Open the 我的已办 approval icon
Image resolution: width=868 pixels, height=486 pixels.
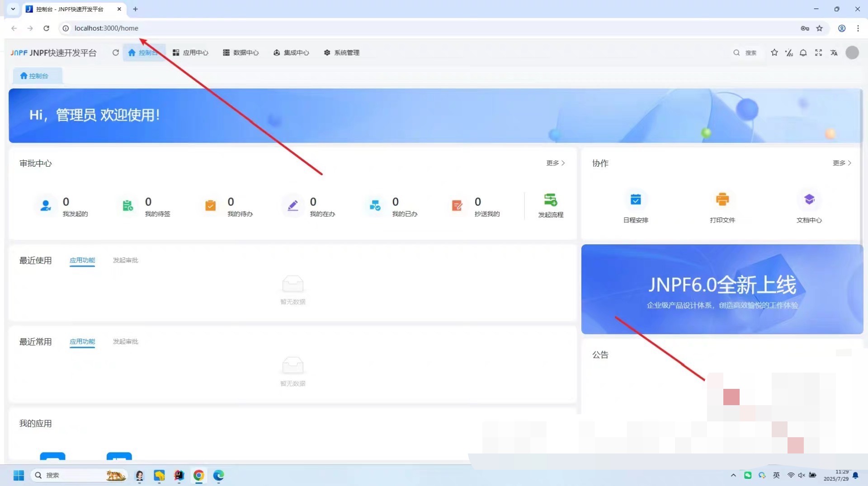pos(375,206)
